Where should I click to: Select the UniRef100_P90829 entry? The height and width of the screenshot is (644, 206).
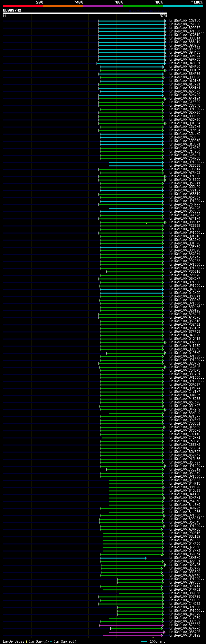(185, 600)
